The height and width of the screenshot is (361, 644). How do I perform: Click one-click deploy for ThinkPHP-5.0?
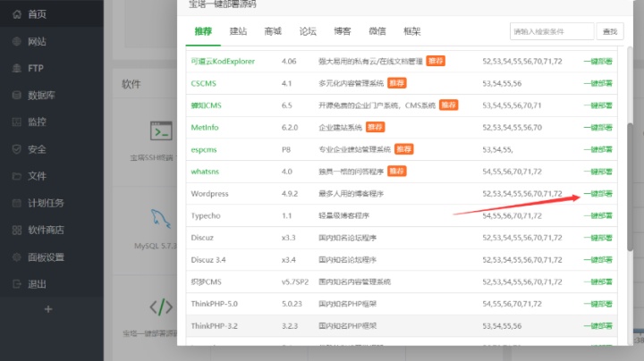pos(598,304)
